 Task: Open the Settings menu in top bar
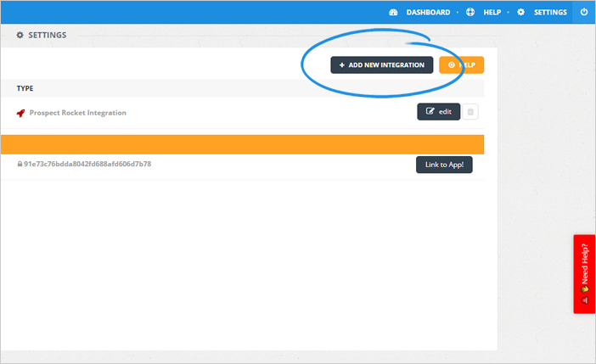point(550,13)
